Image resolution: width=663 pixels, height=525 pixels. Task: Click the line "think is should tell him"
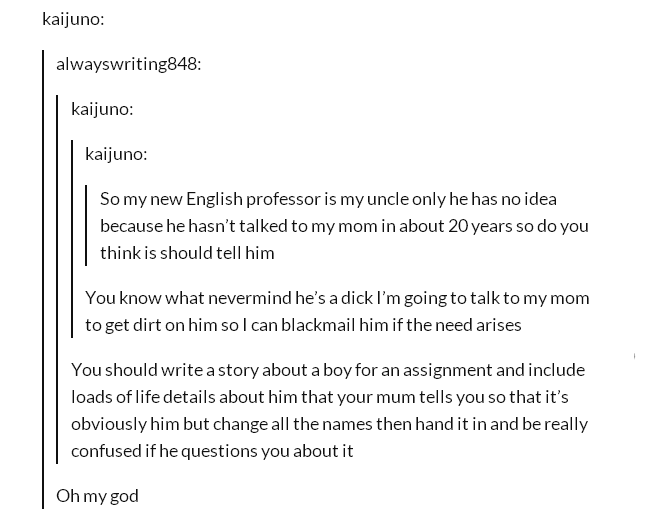pos(187,253)
